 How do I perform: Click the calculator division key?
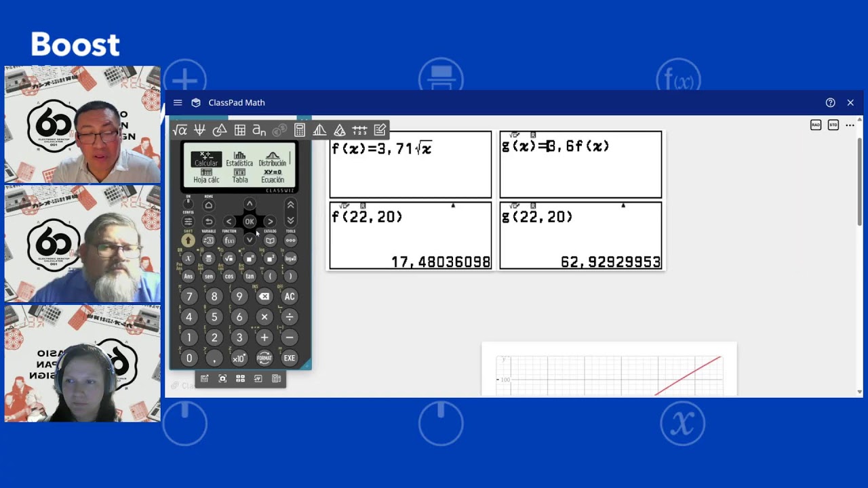click(290, 317)
